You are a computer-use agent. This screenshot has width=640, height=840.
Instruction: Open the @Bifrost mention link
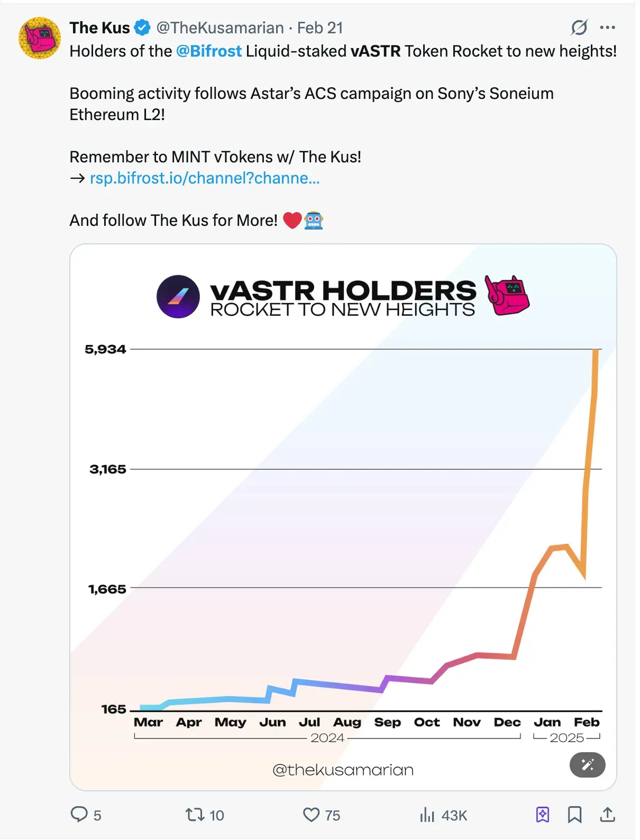(208, 51)
